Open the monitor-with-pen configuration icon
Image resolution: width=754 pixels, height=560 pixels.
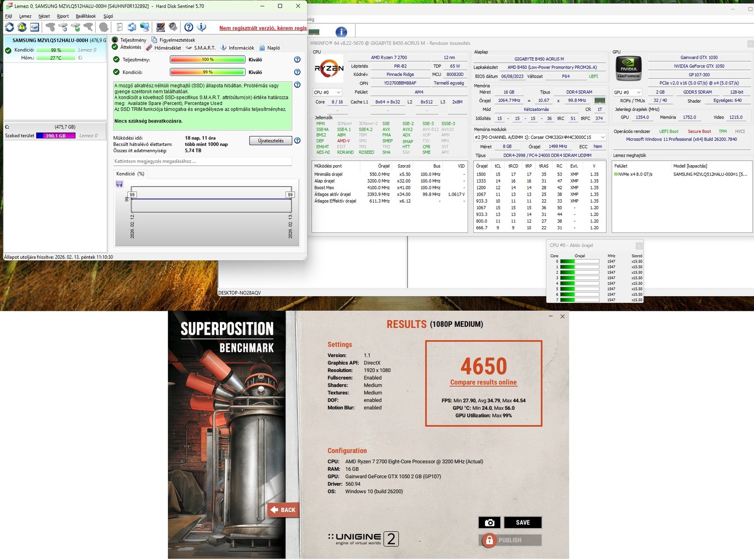coord(160,27)
